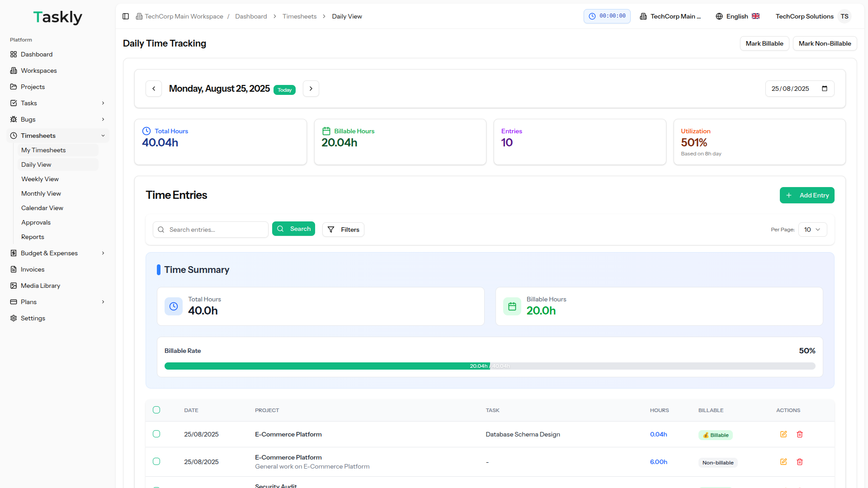Click the timer clock icon 00:00:00
Screen dimensions: 868x488
(592, 16)
